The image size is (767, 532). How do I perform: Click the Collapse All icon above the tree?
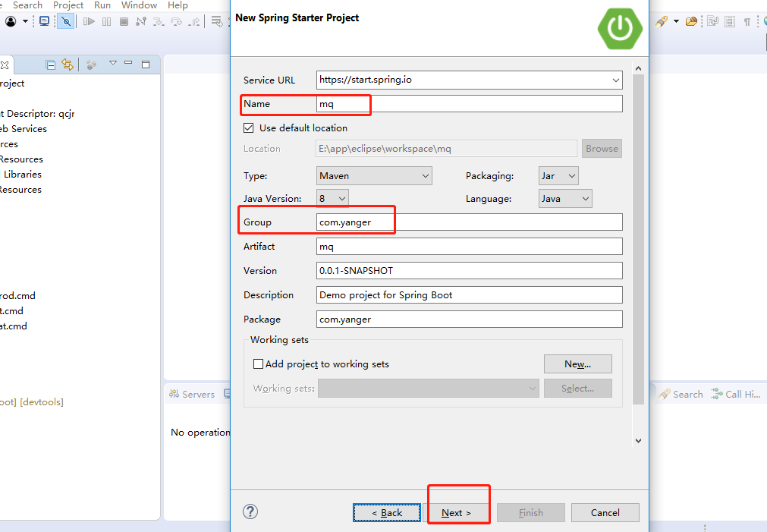[49, 65]
